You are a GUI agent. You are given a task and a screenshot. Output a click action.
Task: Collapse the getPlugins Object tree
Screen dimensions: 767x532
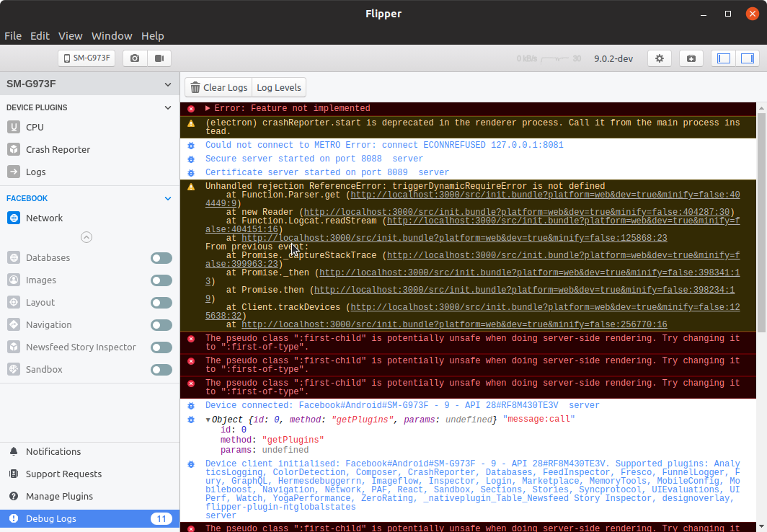(208, 420)
